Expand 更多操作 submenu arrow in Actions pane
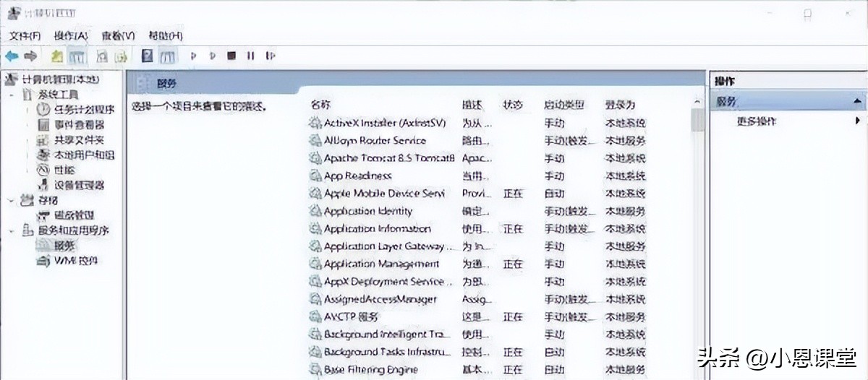The height and width of the screenshot is (380, 868). coord(858,121)
